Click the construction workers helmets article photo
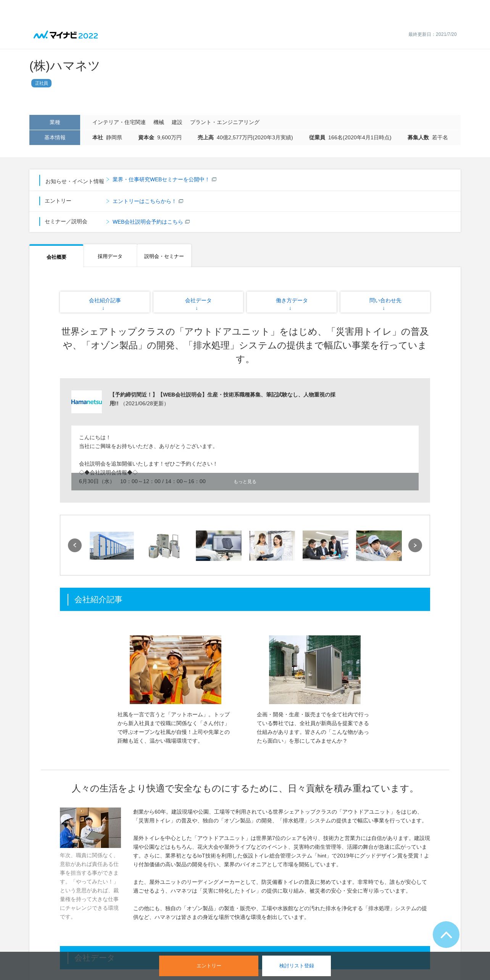The height and width of the screenshot is (980, 490). pos(176,669)
